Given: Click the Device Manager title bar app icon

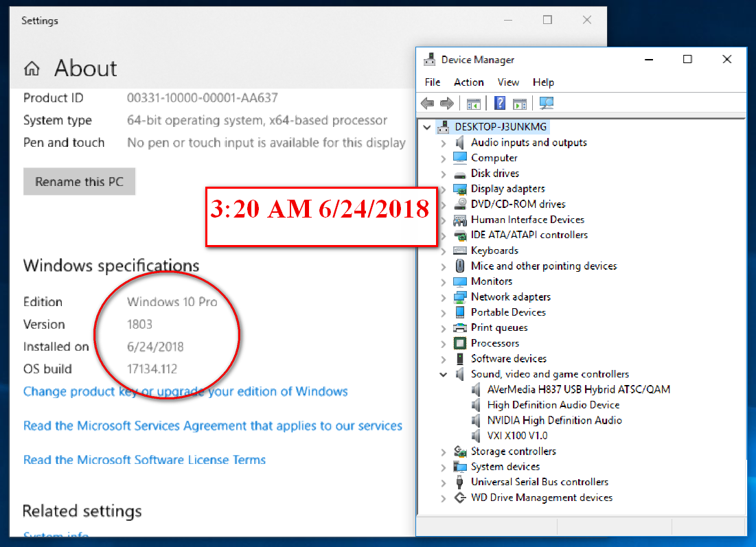Looking at the screenshot, I should pos(430,59).
